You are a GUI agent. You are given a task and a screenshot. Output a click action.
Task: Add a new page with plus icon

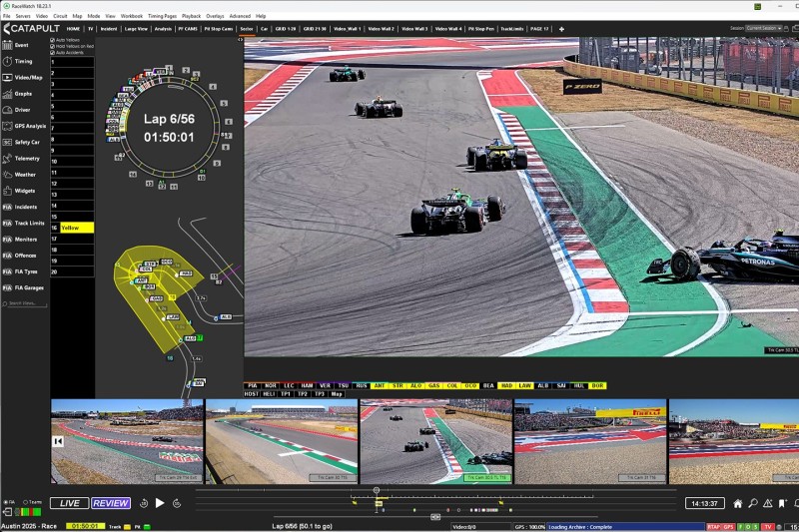coord(561,29)
